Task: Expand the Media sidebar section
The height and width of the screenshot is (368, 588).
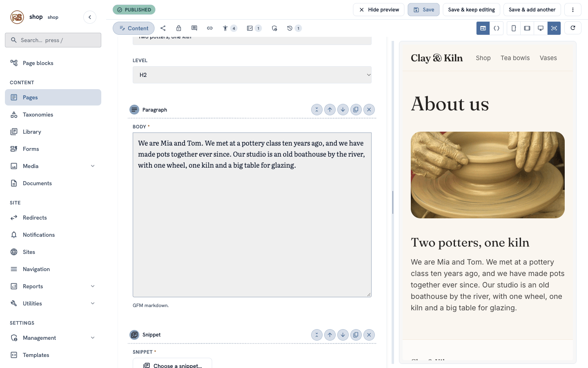Action: 93,166
